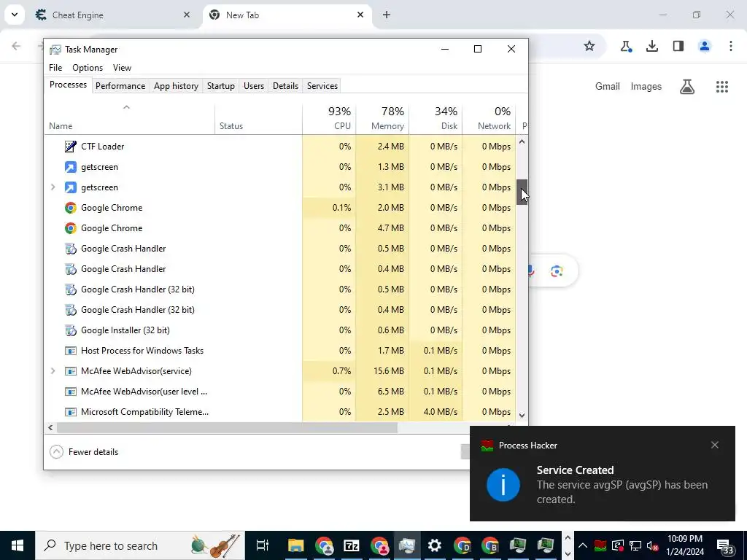
Task: Open Chrome three-dot menu
Action: (731, 46)
